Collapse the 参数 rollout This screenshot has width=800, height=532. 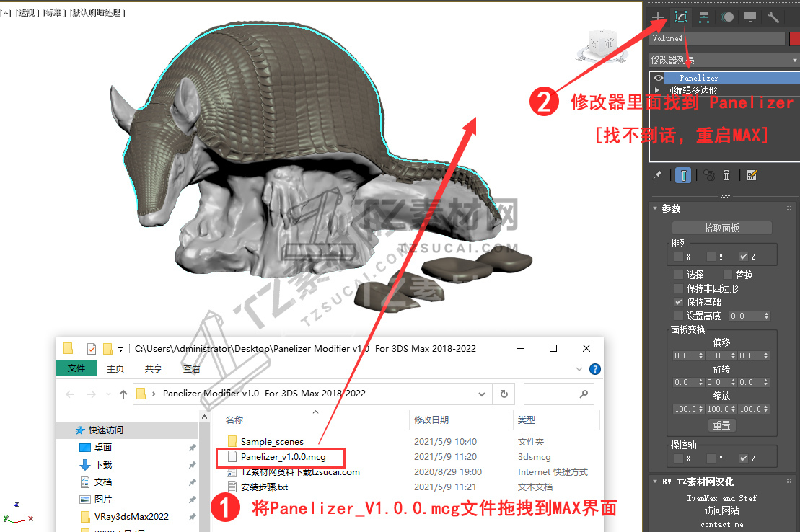point(655,208)
